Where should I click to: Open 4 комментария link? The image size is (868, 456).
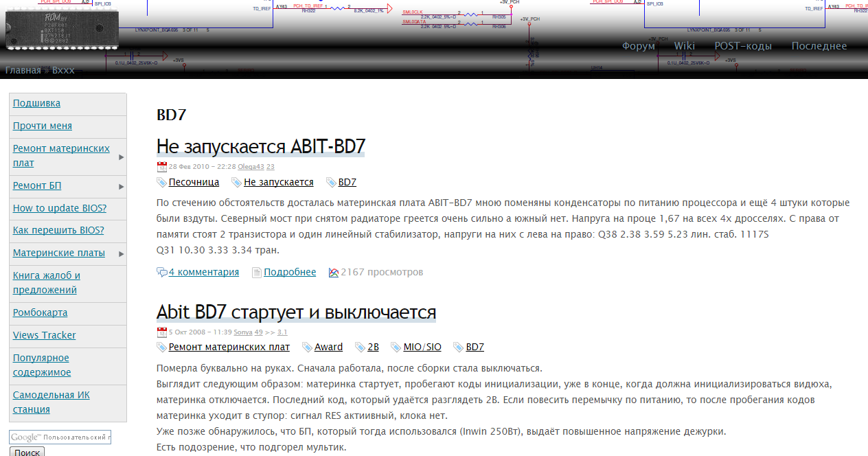204,272
